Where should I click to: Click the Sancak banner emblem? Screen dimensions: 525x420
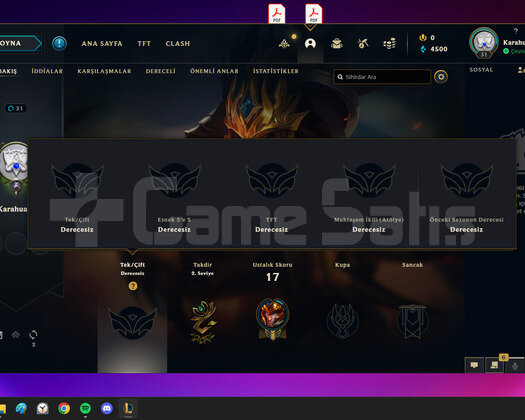click(x=412, y=322)
